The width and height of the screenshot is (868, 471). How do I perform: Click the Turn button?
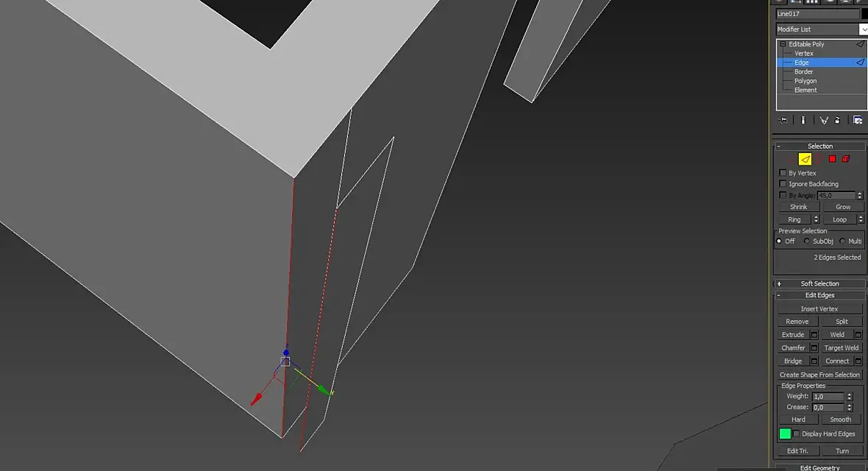pyautogui.click(x=842, y=451)
